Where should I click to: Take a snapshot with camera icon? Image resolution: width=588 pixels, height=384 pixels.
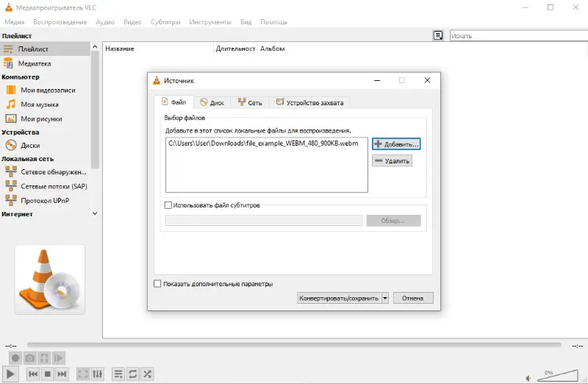[x=29, y=358]
